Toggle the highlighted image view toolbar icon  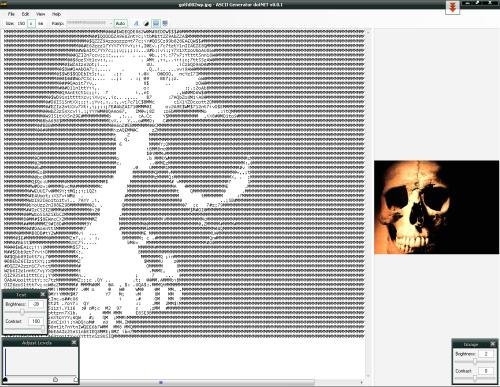click(x=156, y=23)
